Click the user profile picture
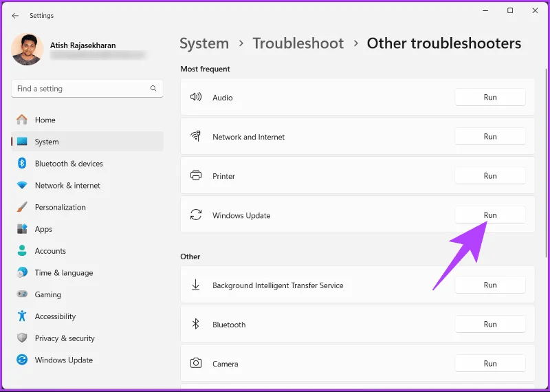The image size is (550, 392). pos(27,49)
